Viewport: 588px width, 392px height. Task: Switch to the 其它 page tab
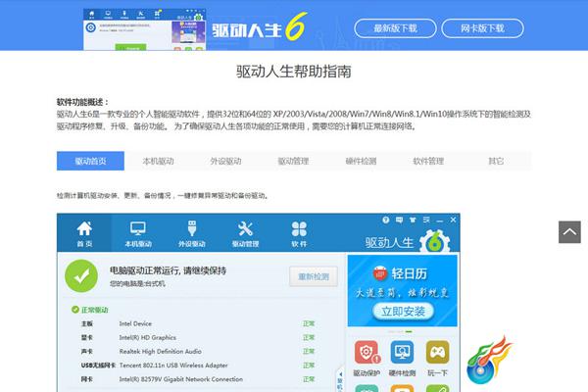(x=496, y=161)
